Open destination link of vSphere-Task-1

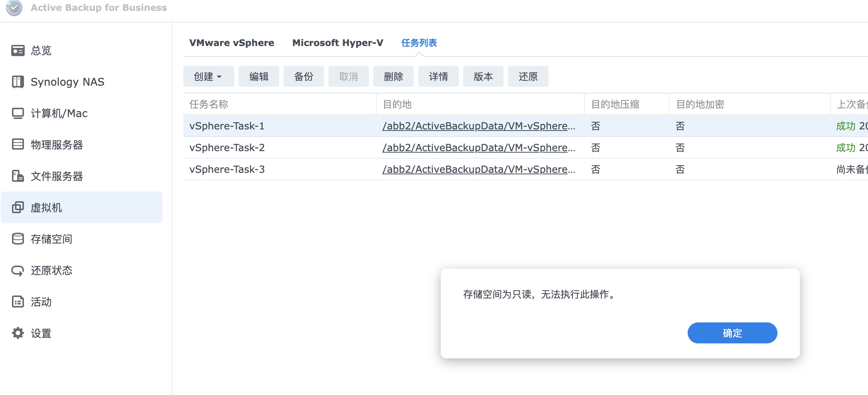[479, 126]
